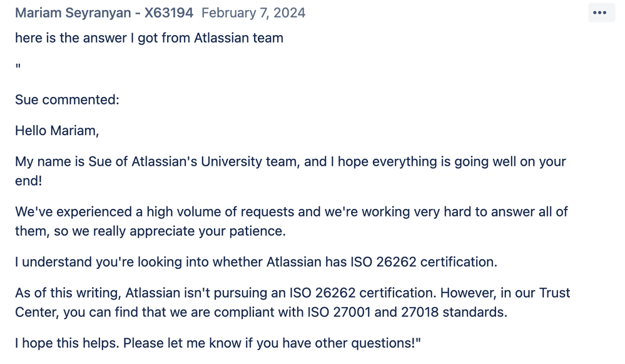Viewport: 625px width, 364px height.
Task: Click the 'ISO 27001 and 27018 standards' text
Action: (407, 312)
